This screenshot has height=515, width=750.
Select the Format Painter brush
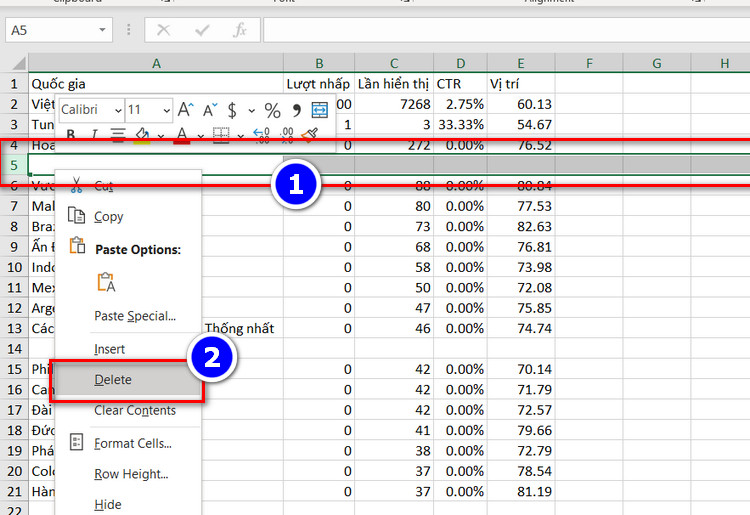click(x=310, y=135)
